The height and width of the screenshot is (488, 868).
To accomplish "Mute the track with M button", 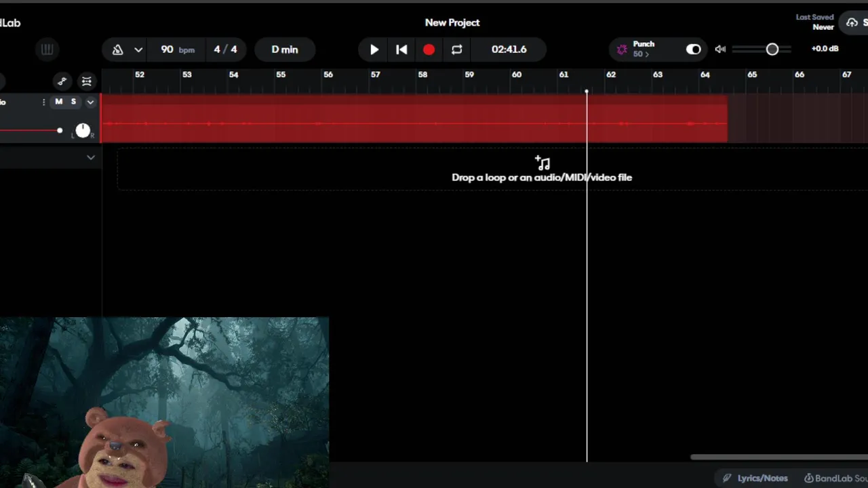I will click(58, 102).
